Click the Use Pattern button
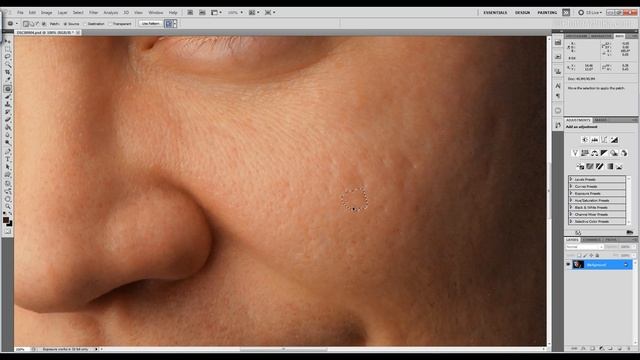The height and width of the screenshot is (360, 640). [151, 24]
